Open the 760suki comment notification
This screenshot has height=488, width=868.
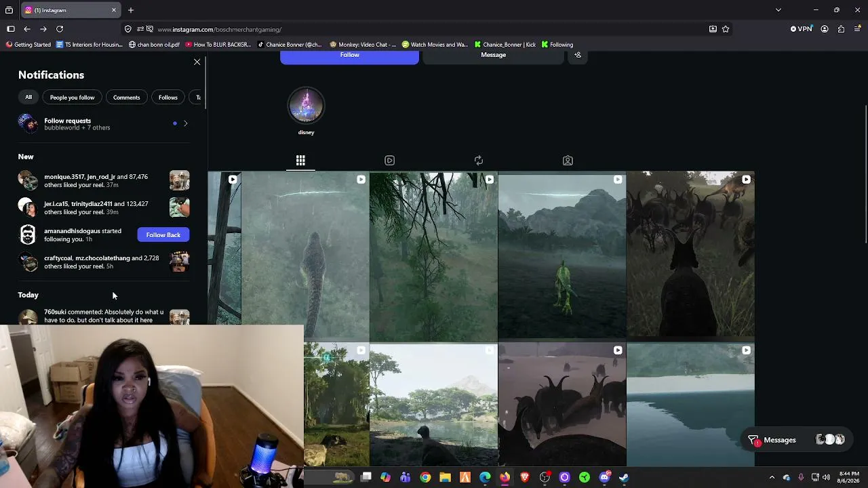(104, 317)
